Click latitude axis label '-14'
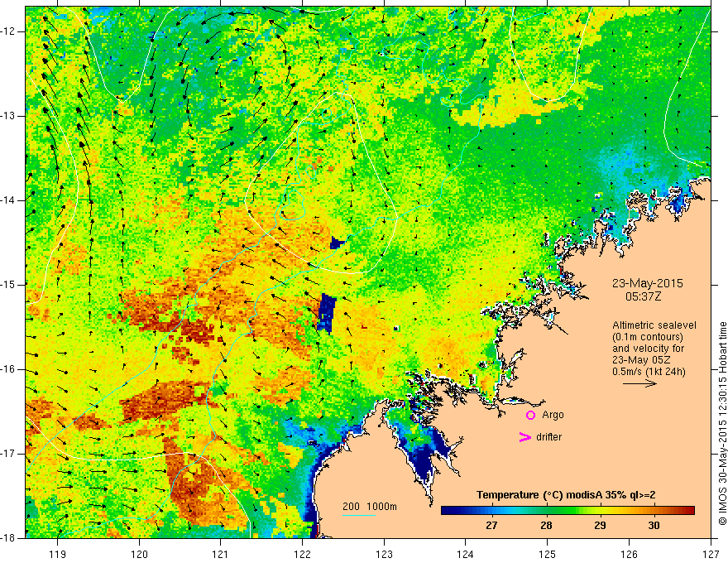Viewport: 728px width, 563px height. (9, 200)
